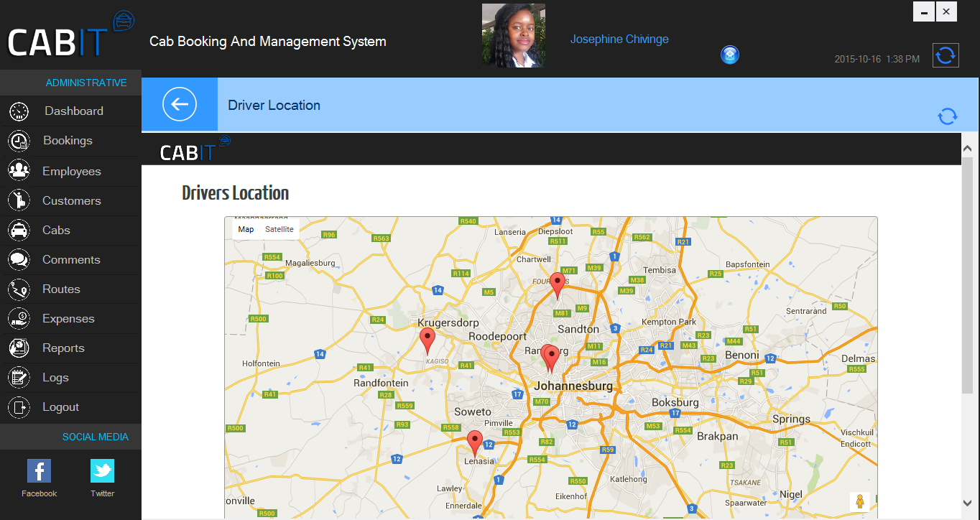This screenshot has height=520, width=980.
Task: Click the Reports chart icon
Action: [19, 348]
